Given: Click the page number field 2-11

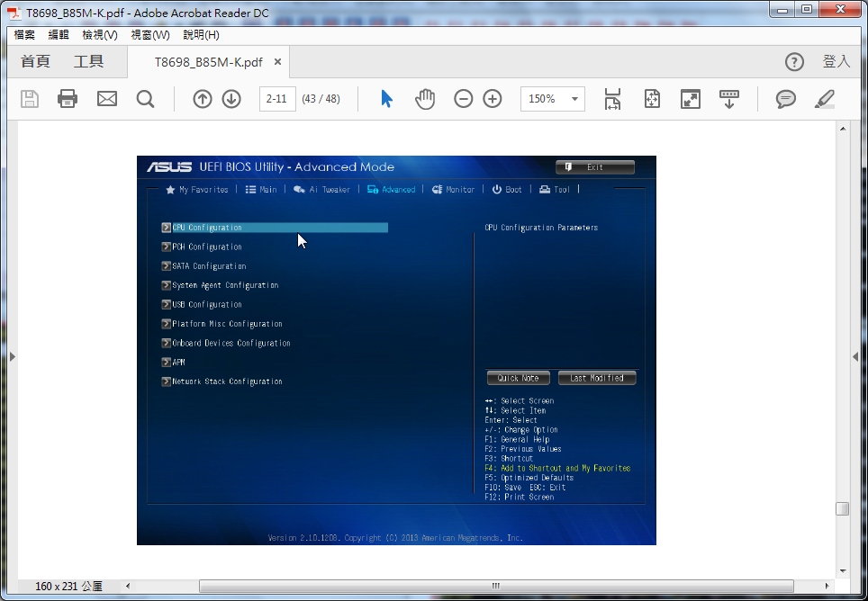Looking at the screenshot, I should point(277,99).
